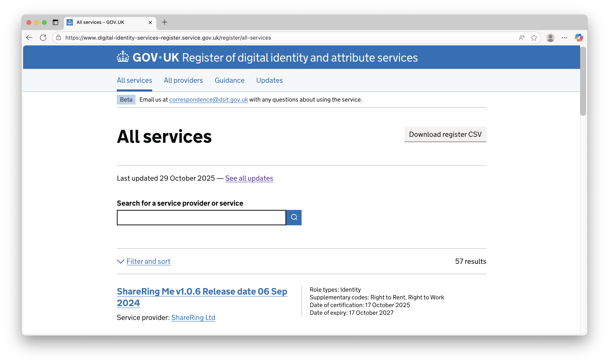
Task: Open the All providers section
Action: (183, 80)
